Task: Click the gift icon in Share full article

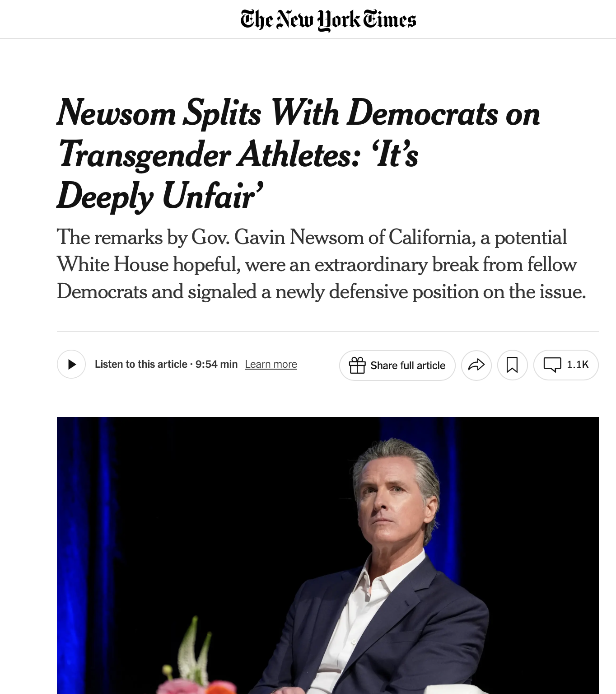Action: click(357, 365)
